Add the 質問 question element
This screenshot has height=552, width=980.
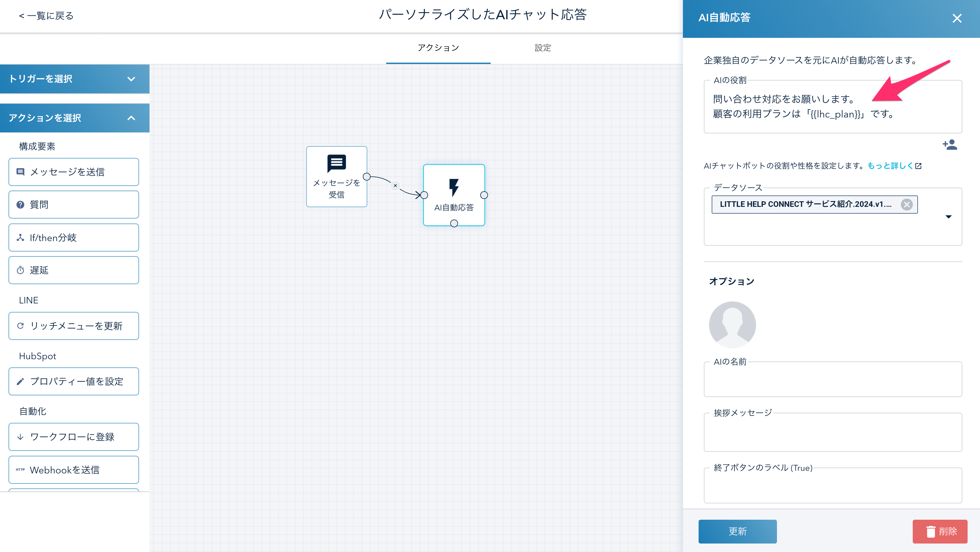(74, 205)
